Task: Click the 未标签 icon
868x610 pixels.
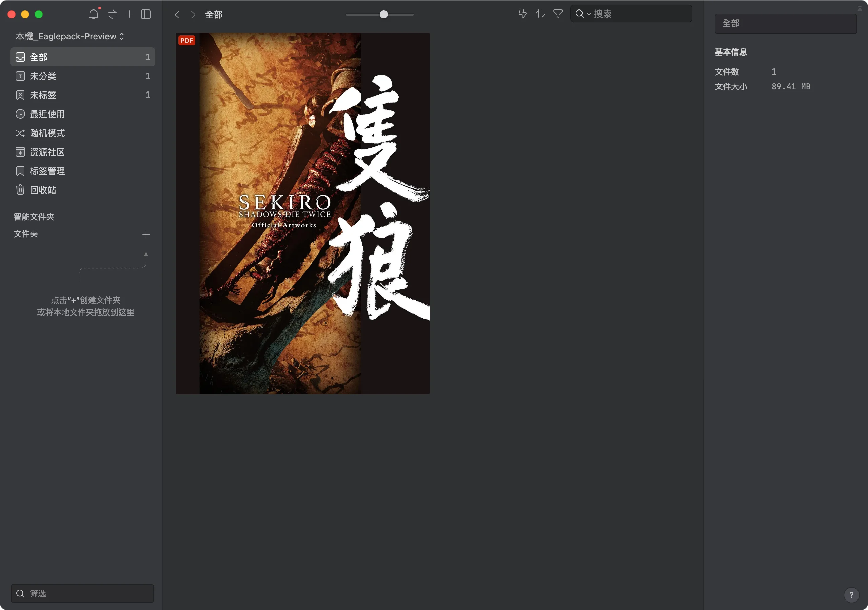Action: pos(20,95)
